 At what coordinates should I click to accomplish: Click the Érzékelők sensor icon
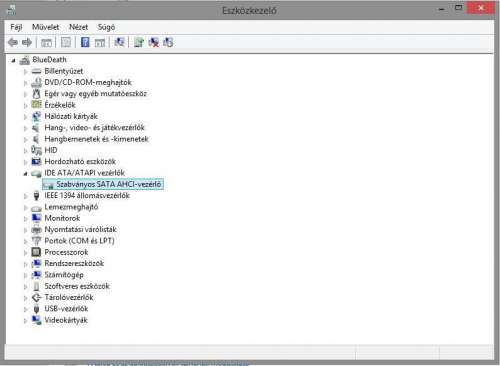[x=36, y=105]
